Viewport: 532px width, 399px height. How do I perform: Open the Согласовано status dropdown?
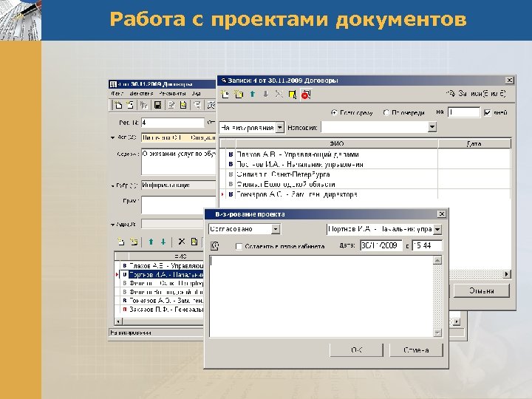(x=276, y=229)
